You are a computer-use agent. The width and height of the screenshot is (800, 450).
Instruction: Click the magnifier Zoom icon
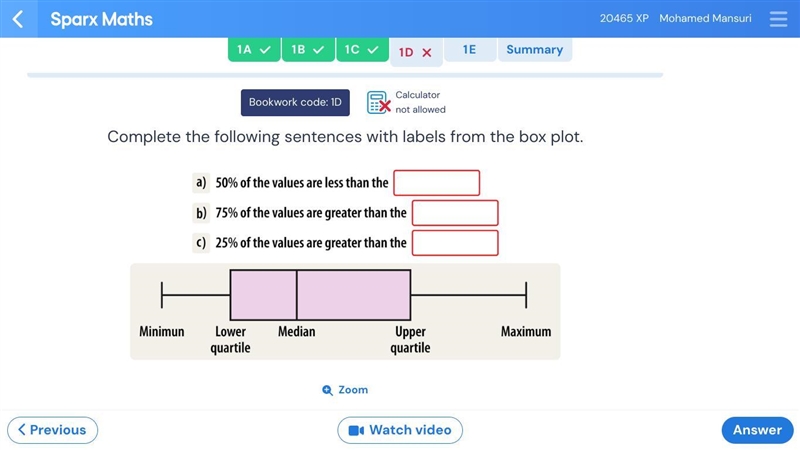(x=327, y=390)
